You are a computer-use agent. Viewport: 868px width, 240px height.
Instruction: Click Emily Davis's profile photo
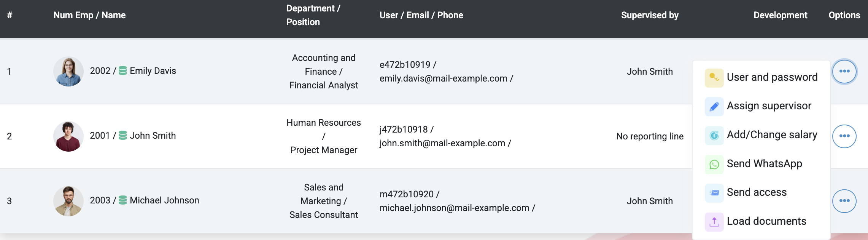tap(68, 71)
